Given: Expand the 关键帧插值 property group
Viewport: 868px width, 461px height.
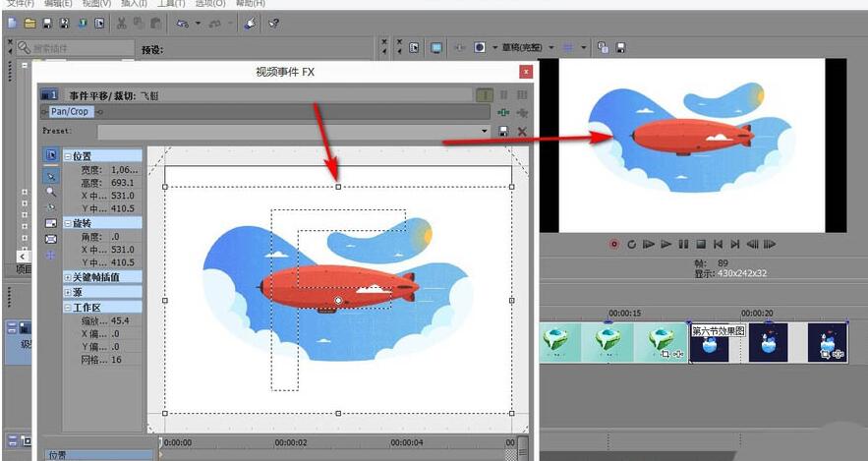Looking at the screenshot, I should 68,277.
